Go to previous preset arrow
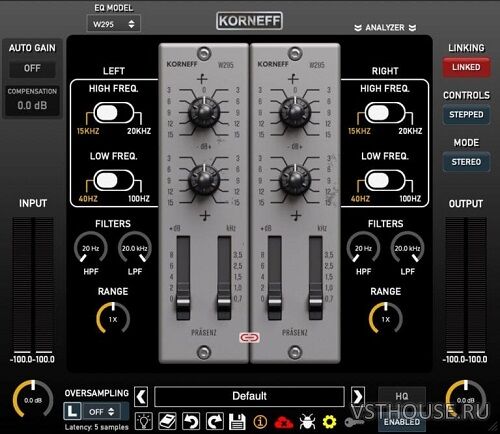500x434 pixels. 141,397
